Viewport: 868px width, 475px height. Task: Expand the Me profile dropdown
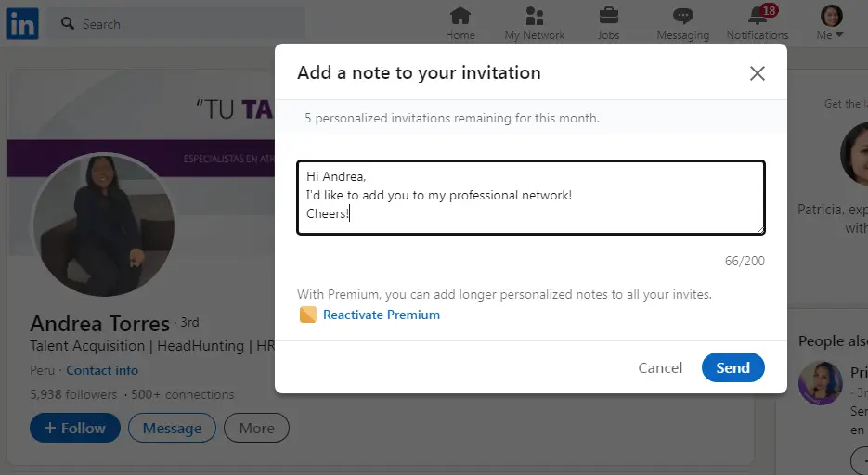[x=830, y=23]
